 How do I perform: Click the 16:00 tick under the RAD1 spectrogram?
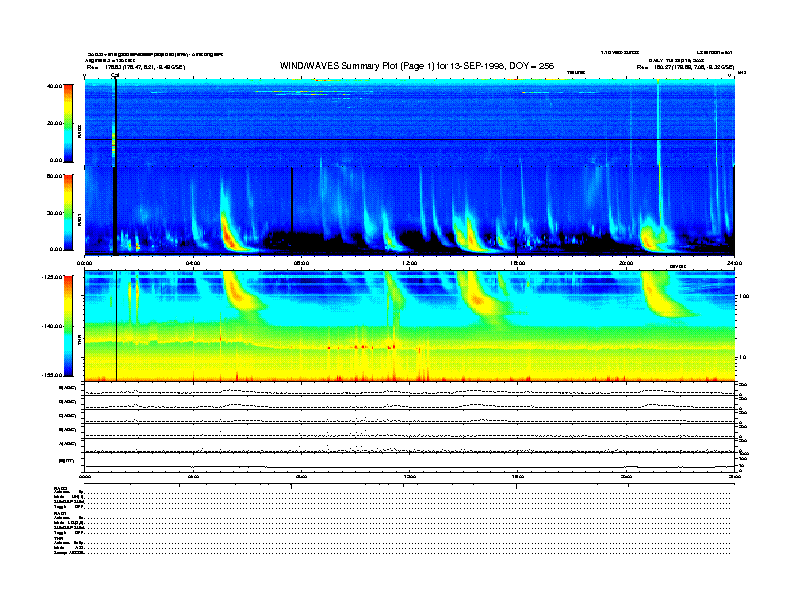coord(518,263)
